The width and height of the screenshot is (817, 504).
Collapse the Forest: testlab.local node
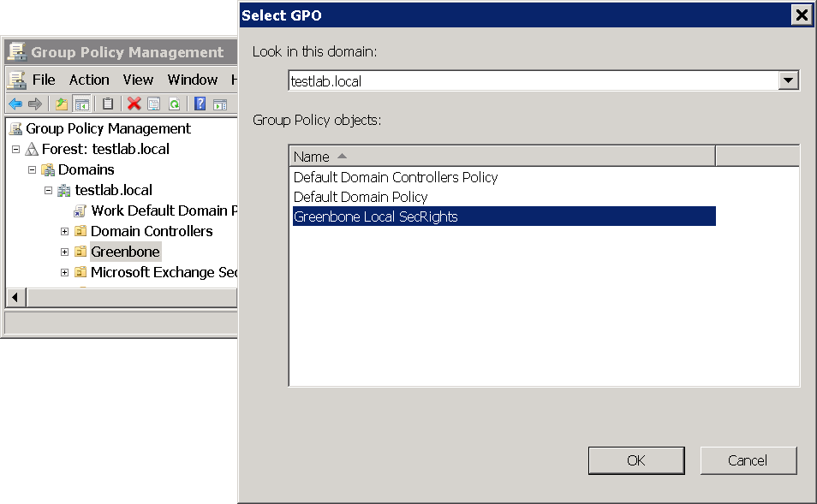point(15,149)
